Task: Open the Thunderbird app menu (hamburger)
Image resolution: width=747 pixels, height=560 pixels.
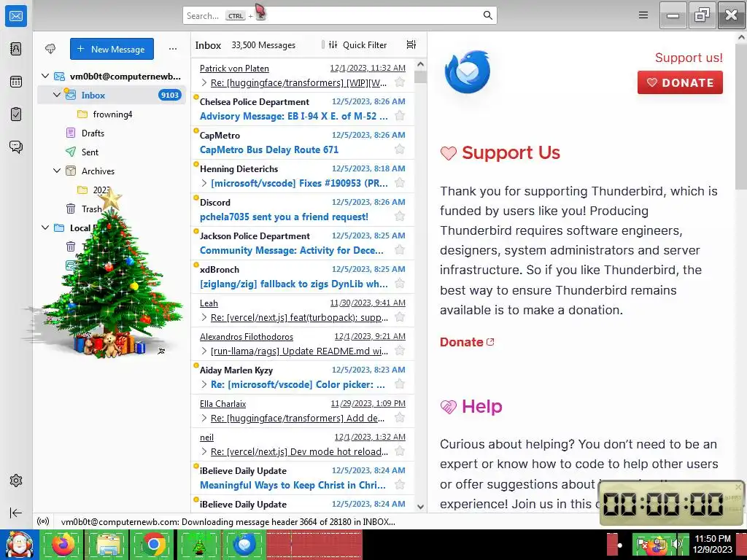Action: pyautogui.click(x=643, y=15)
